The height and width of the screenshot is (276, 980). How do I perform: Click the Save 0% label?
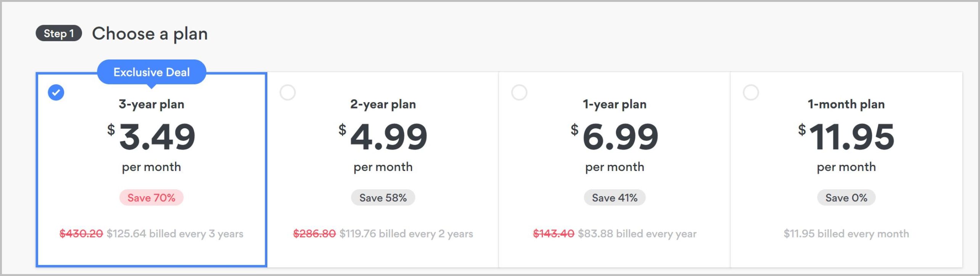coord(846,198)
